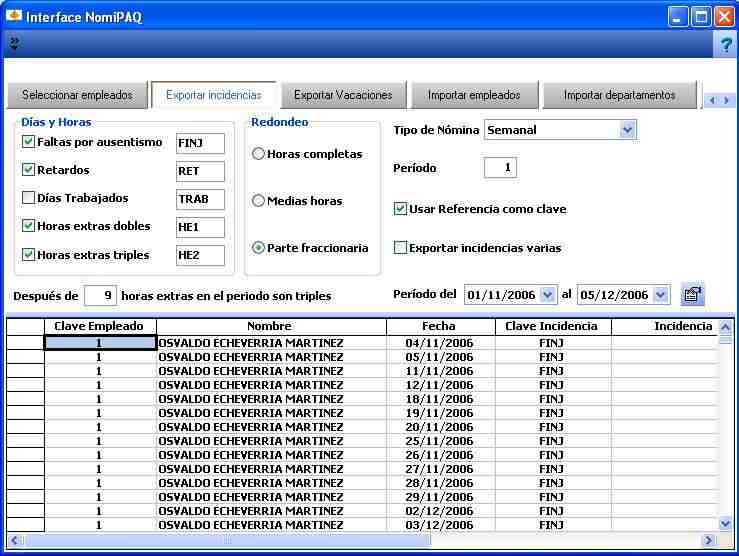The height and width of the screenshot is (556, 739).
Task: Click the date cell 03/12/2006
Action: click(439, 525)
